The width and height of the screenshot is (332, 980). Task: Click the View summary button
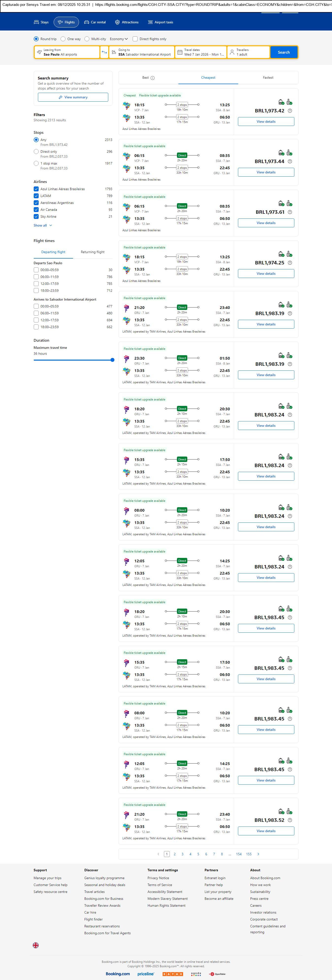[73, 97]
